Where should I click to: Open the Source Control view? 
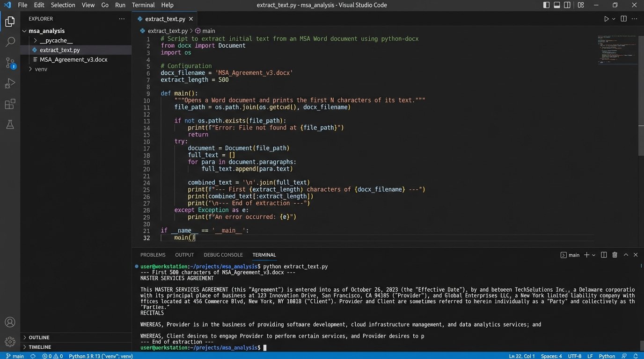[x=10, y=63]
